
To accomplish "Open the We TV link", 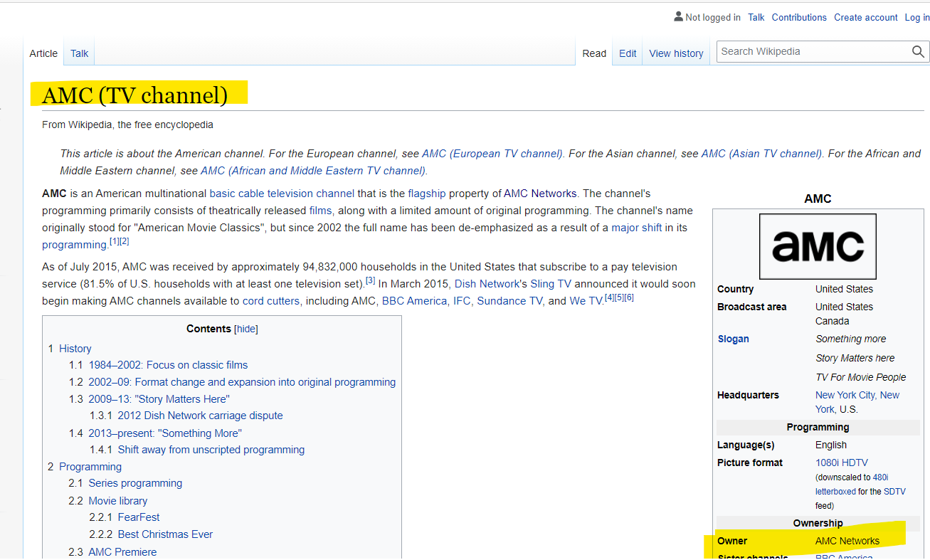I will (586, 301).
